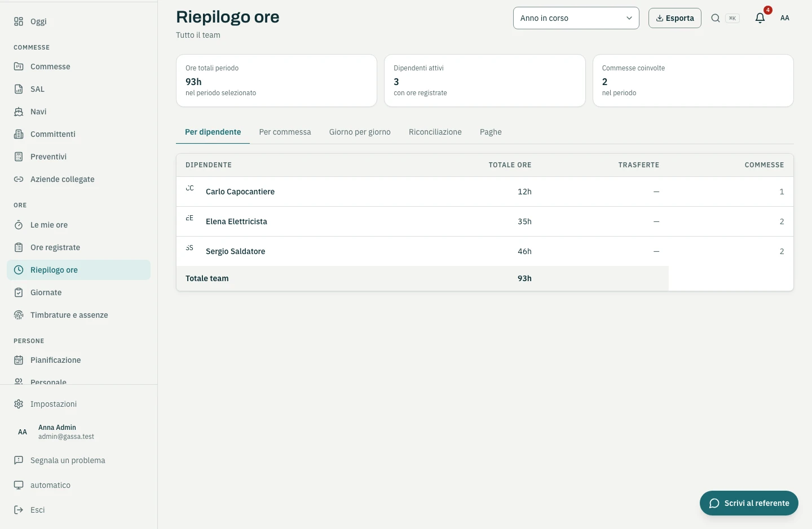Click the Commesse coinvolte card
Viewport: 812px width, 529px height.
click(x=693, y=81)
